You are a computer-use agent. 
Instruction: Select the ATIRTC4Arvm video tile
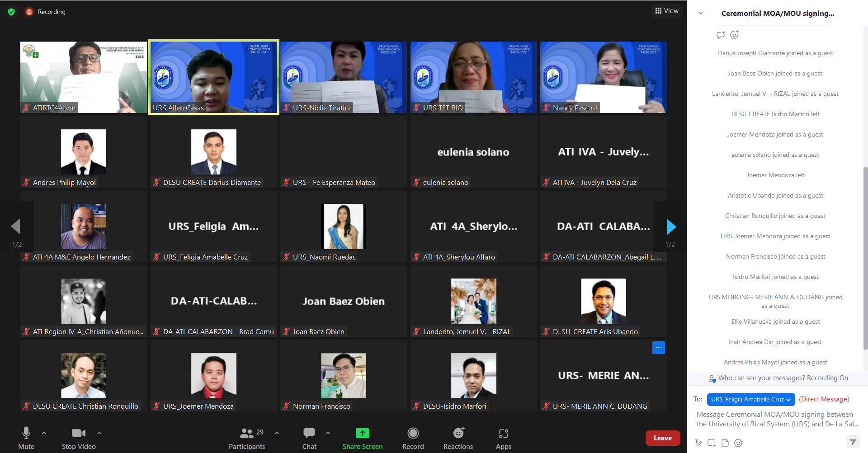click(84, 77)
